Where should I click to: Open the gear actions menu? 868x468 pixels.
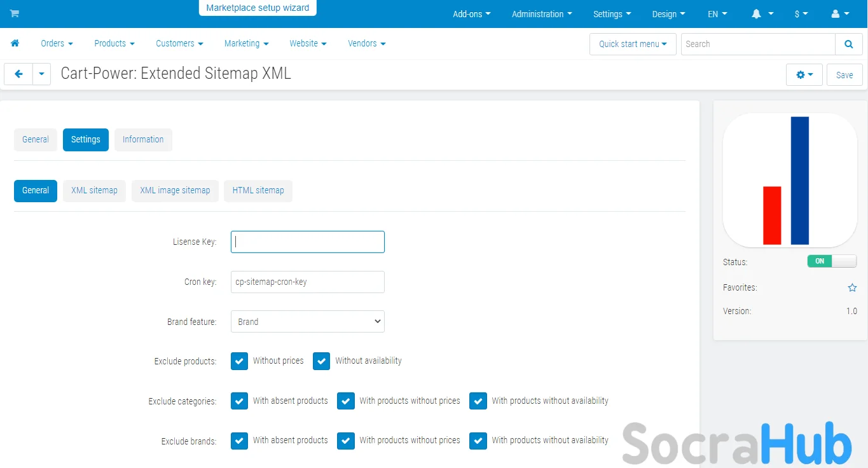tap(804, 75)
